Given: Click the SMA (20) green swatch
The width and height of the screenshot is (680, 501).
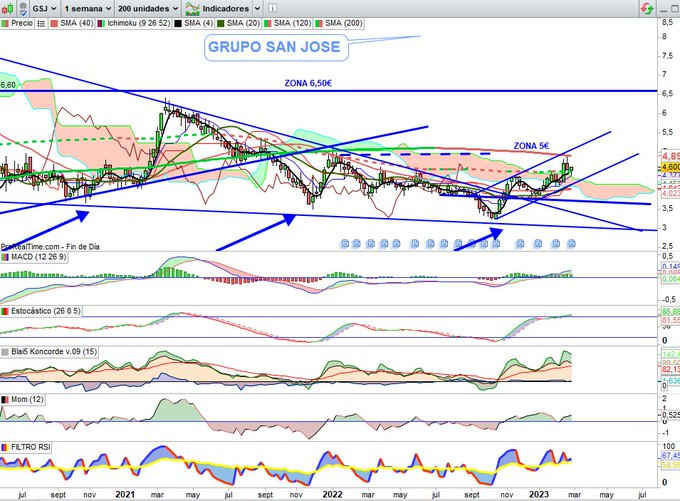Looking at the screenshot, I should [221, 23].
